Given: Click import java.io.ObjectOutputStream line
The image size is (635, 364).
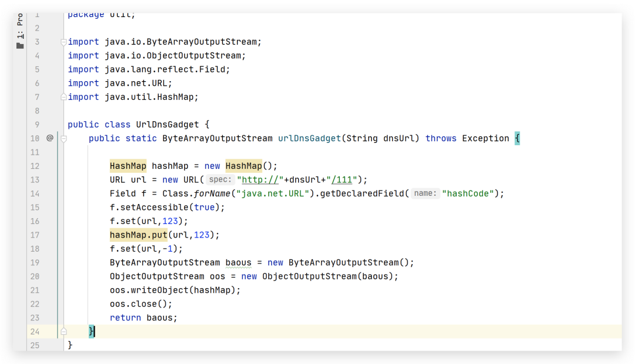Looking at the screenshot, I should coord(157,56).
